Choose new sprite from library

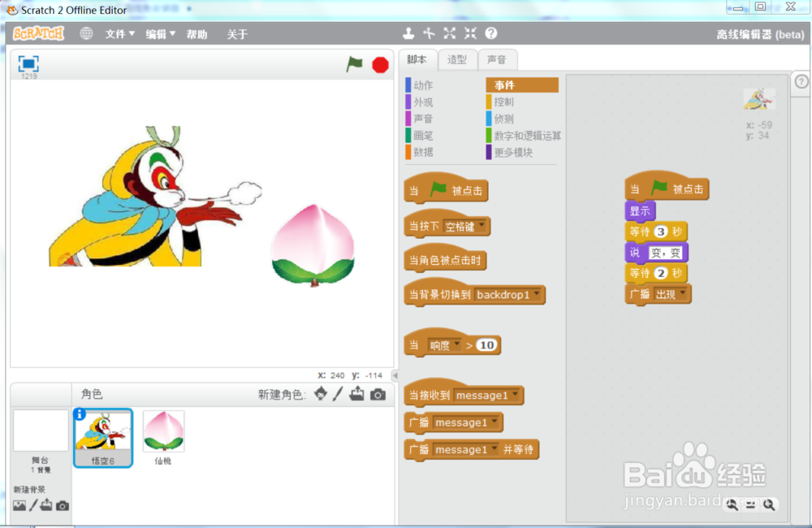[321, 394]
